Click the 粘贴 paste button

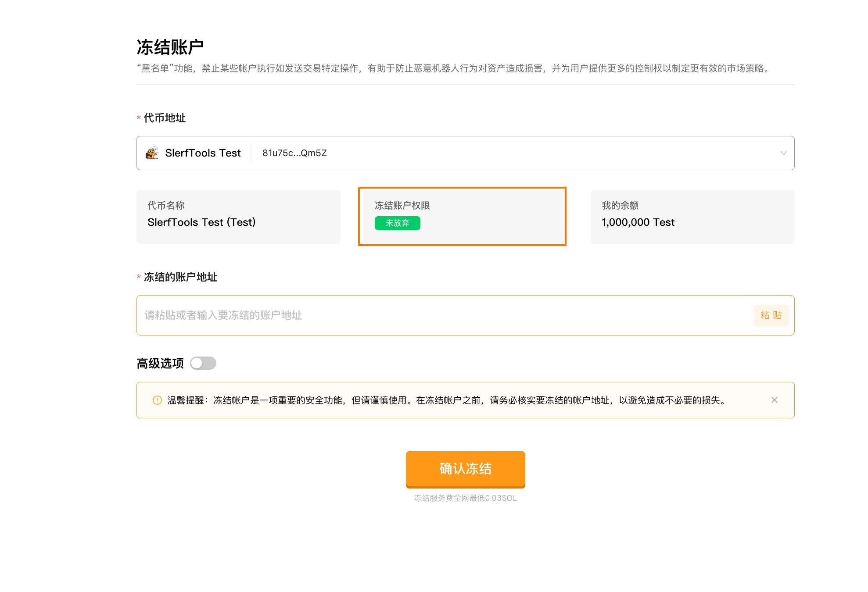pyautogui.click(x=771, y=315)
